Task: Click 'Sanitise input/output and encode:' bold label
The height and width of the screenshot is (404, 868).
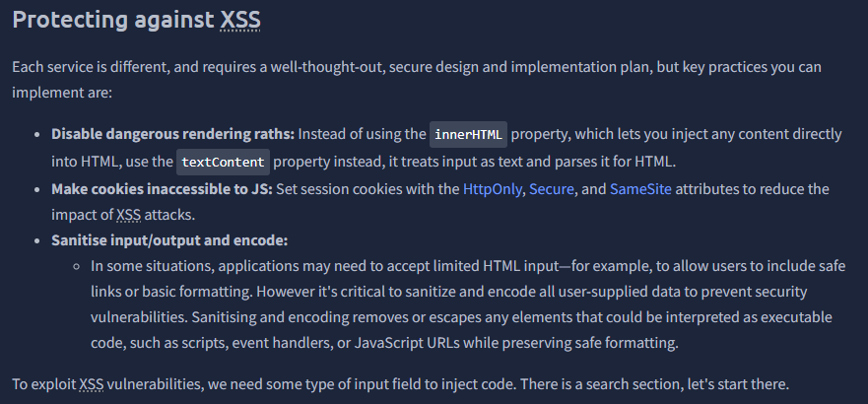Action: tap(168, 240)
